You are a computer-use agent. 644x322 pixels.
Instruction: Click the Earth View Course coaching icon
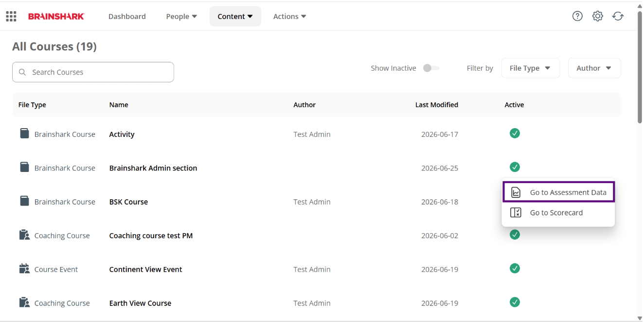[24, 302]
